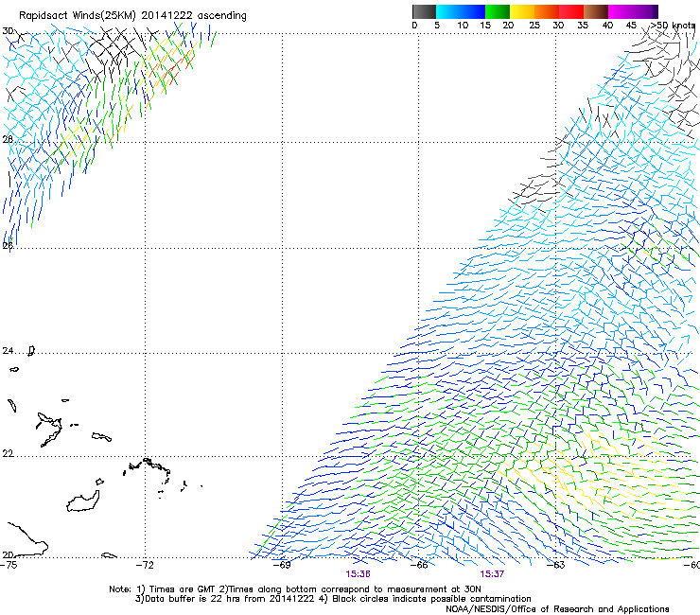700x615 pixels.
Task: Select the orange 25-30 knots color segment
Action: pos(547,11)
